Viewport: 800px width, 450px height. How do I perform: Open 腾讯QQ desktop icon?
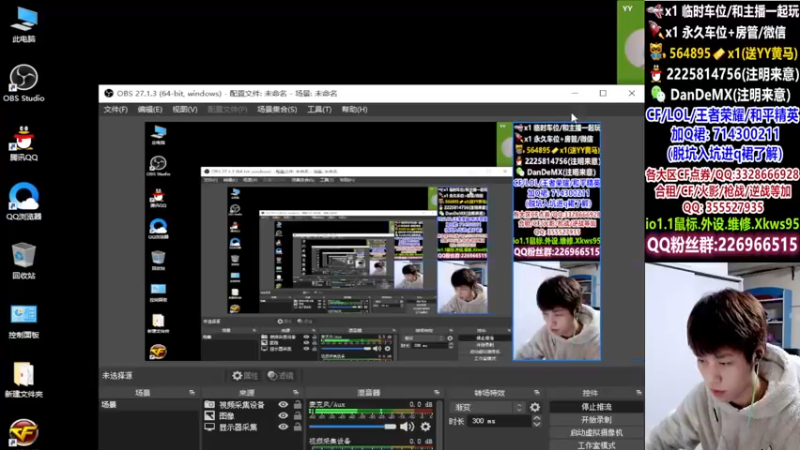(23, 143)
